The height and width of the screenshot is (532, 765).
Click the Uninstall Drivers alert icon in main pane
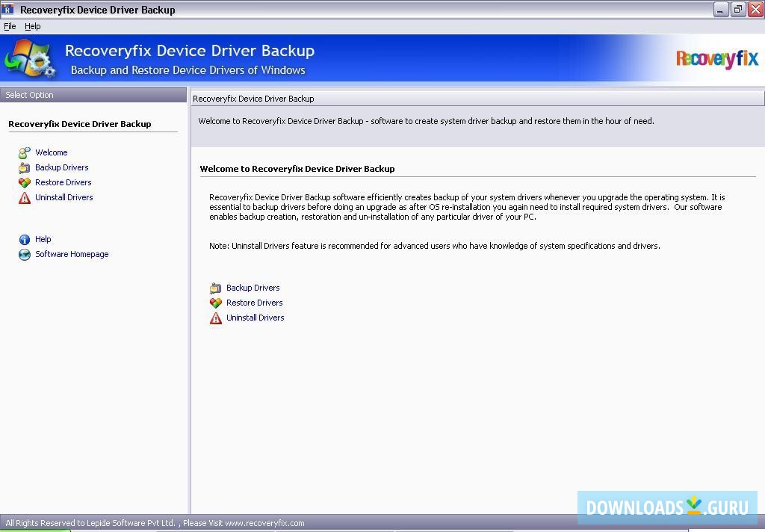[x=217, y=318]
